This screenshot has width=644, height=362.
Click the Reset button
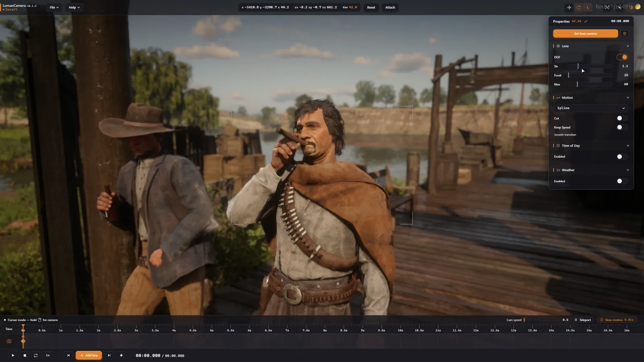[371, 7]
